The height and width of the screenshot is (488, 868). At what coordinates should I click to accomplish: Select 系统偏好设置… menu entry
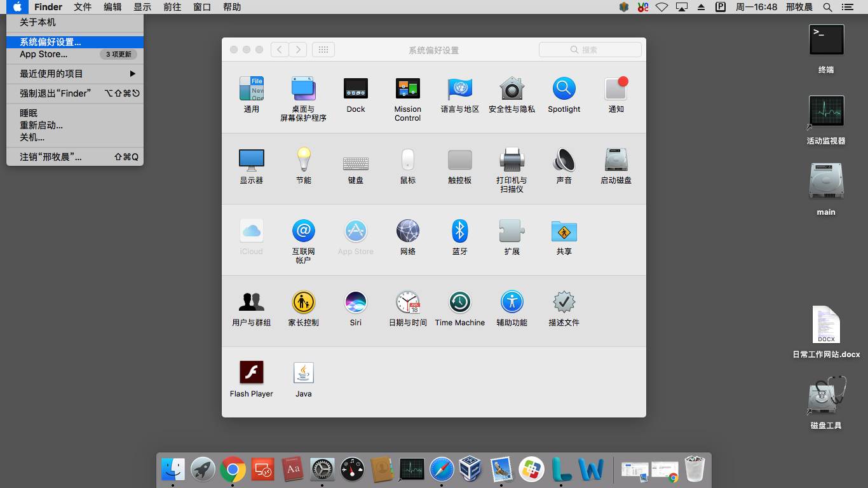[75, 42]
